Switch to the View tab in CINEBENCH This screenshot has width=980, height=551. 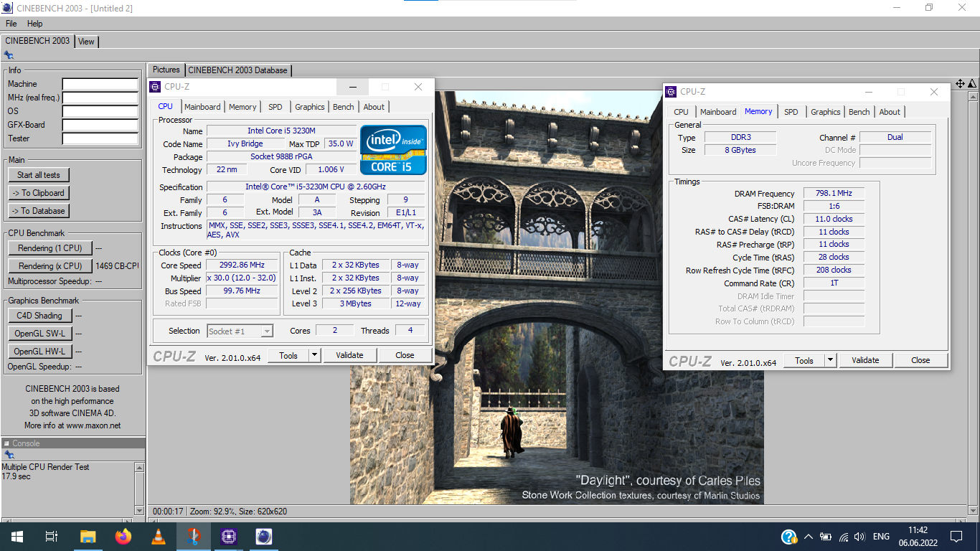(86, 42)
